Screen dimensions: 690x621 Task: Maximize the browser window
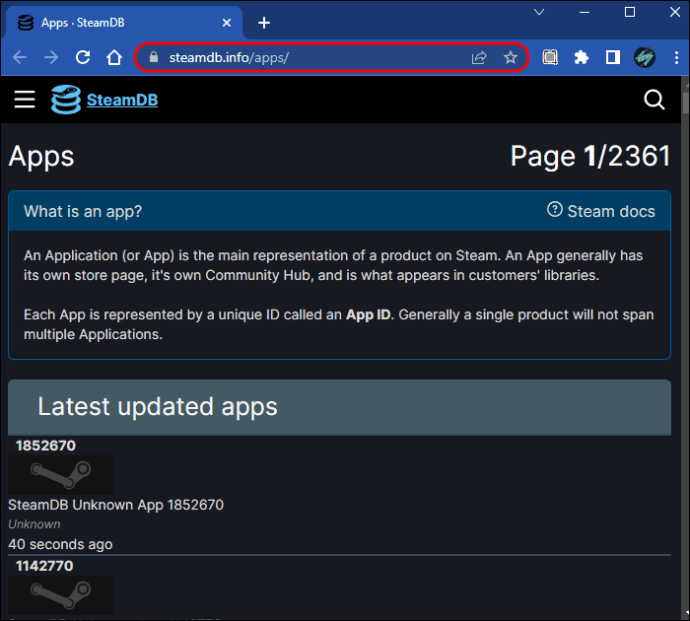pos(630,12)
